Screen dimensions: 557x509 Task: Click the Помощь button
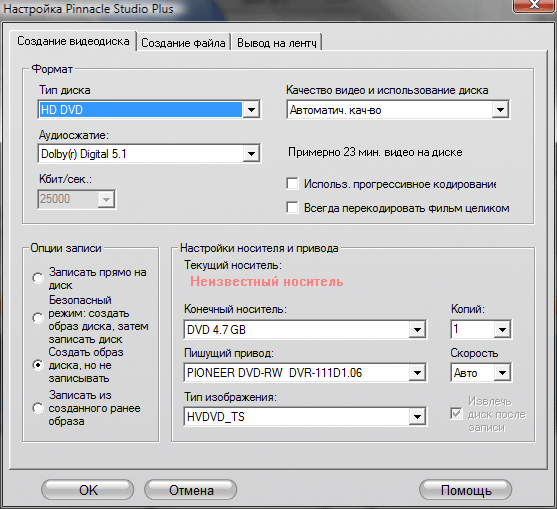coord(466,490)
